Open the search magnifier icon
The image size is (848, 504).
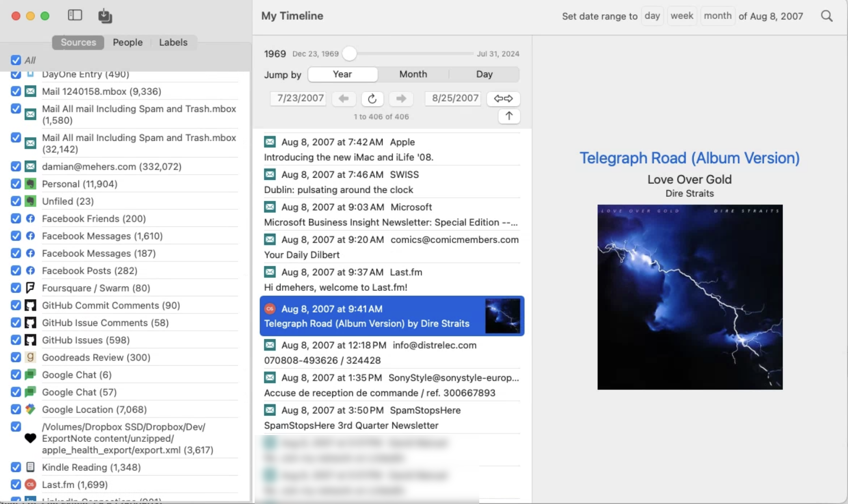point(826,16)
